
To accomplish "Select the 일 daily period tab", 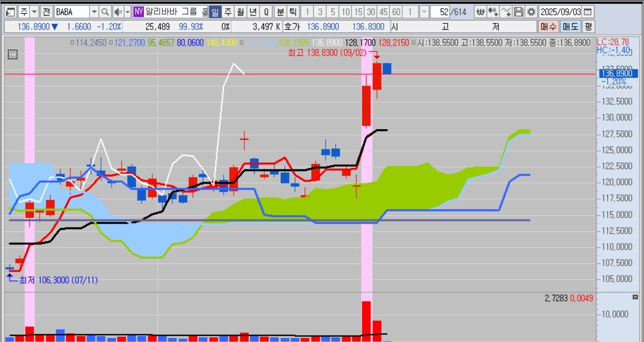I will (215, 12).
